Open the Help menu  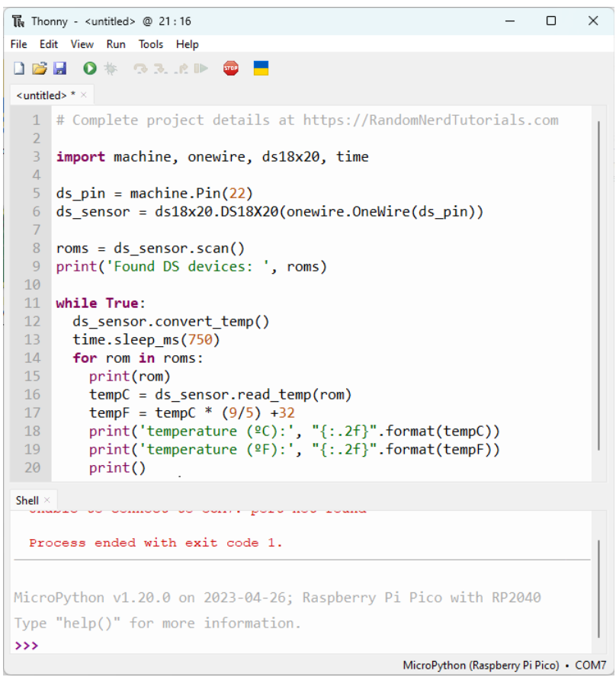tap(188, 44)
